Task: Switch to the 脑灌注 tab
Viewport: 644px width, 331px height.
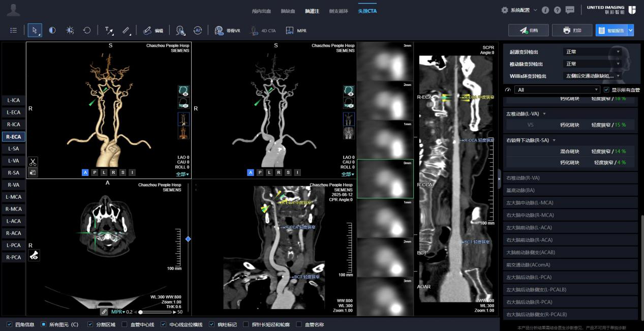Action: [312, 11]
